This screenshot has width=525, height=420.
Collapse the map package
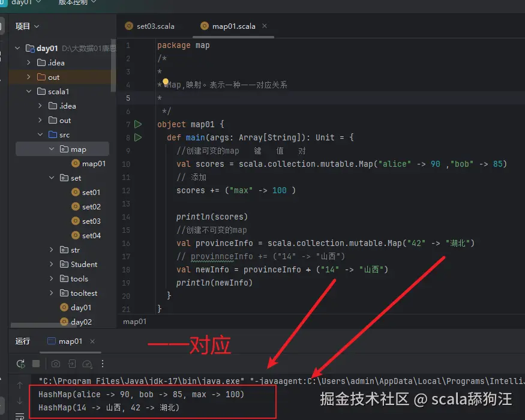click(52, 149)
